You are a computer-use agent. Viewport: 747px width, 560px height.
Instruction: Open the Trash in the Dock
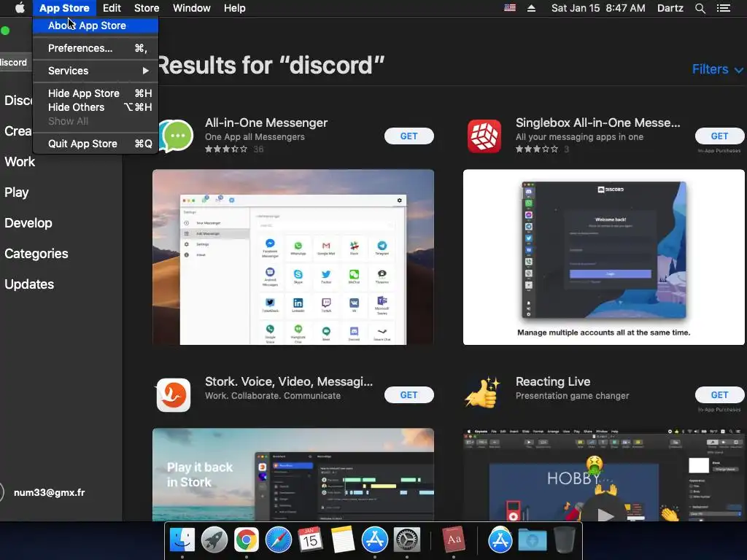(565, 540)
